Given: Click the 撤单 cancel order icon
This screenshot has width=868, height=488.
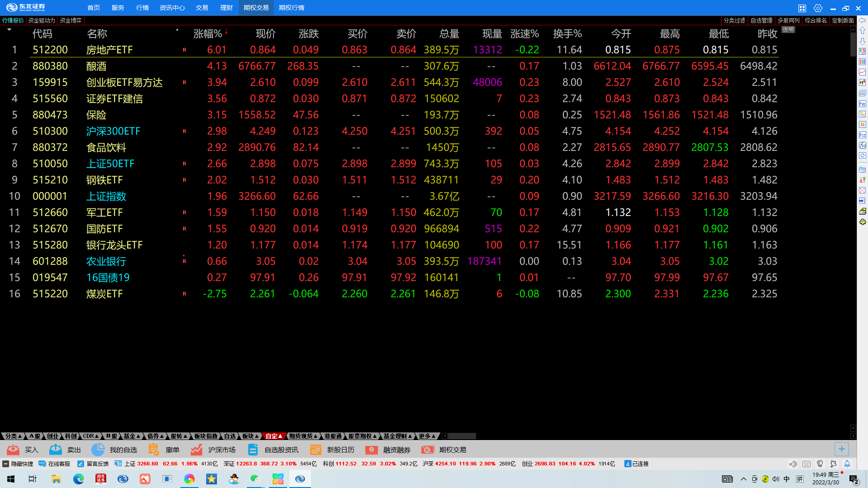Looking at the screenshot, I should (154, 450).
